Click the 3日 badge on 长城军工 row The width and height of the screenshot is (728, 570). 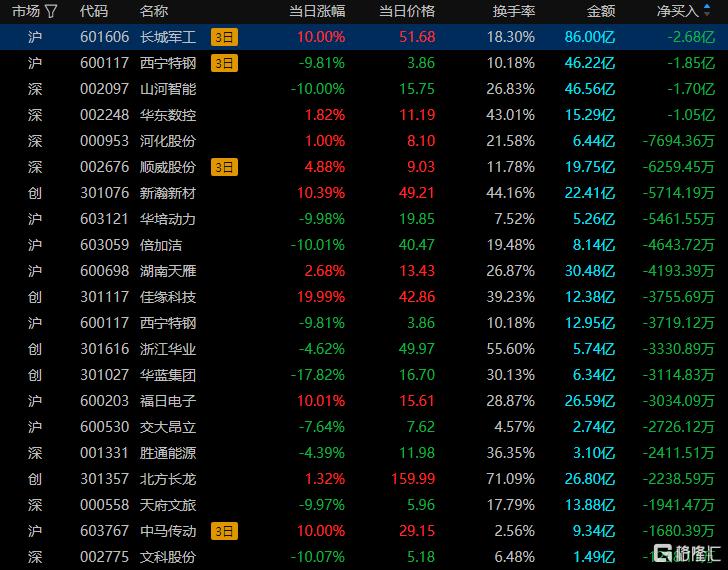click(224, 37)
